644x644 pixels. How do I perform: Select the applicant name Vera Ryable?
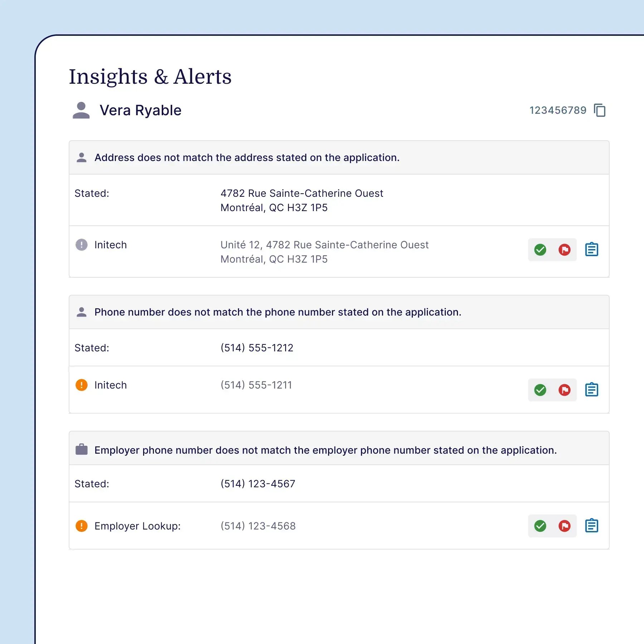pyautogui.click(x=141, y=110)
